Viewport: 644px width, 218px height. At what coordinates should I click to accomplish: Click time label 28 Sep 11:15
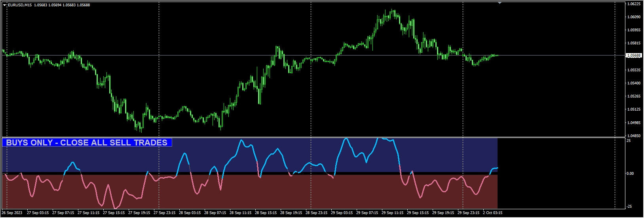241,213
